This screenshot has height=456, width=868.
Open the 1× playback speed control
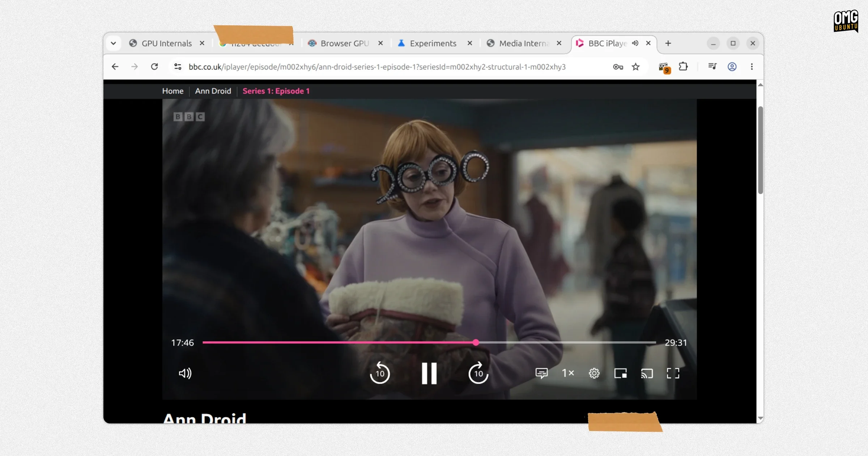coord(568,373)
